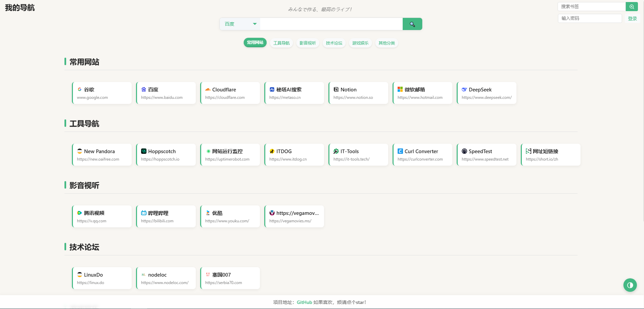
Task: Click the 优酷 logo icon
Action: [208, 213]
